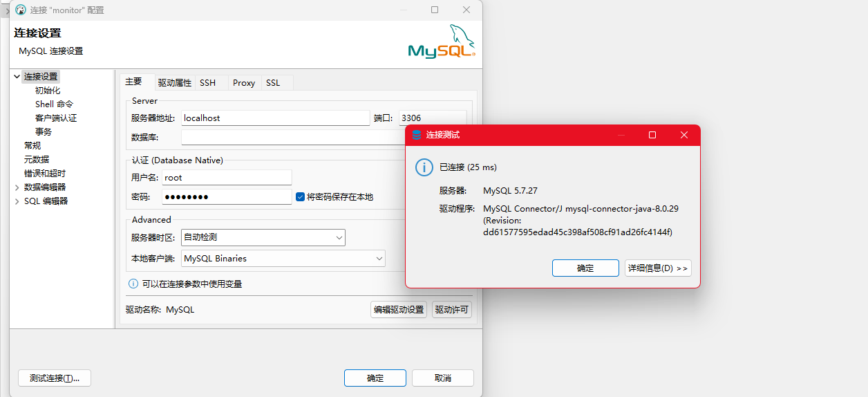
Task: Select 事务 in the tree
Action: coord(44,132)
